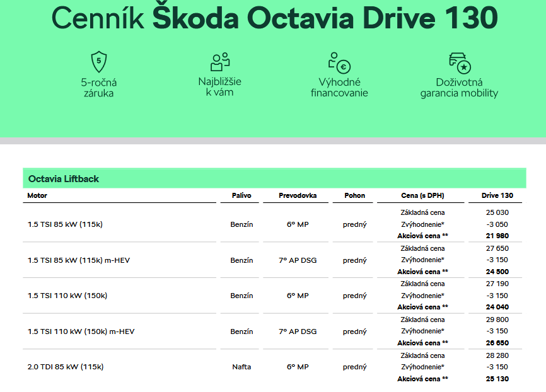Click '6° MP' in the row priced 24 040
The width and height of the screenshot is (546, 392).
click(x=298, y=296)
